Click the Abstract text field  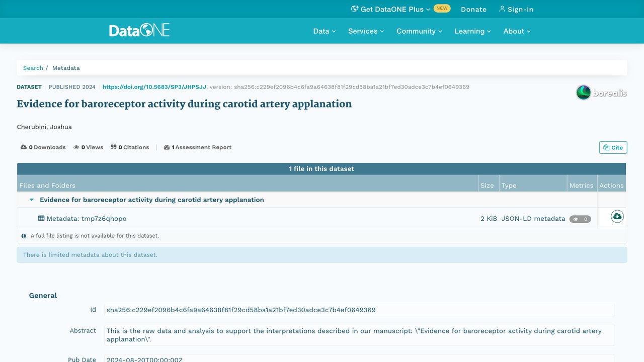click(x=359, y=335)
